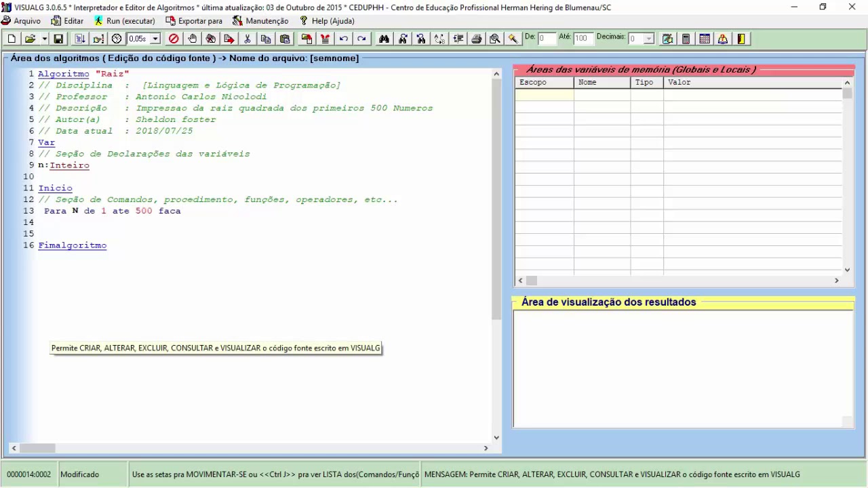Screen dimensions: 868x488
Task: Click the New file icon
Action: click(x=12, y=39)
